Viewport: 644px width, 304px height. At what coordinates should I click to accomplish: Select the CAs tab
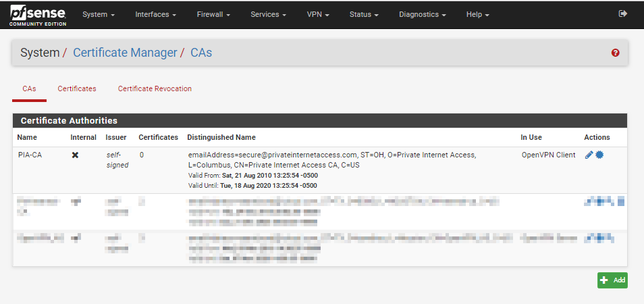click(x=29, y=88)
